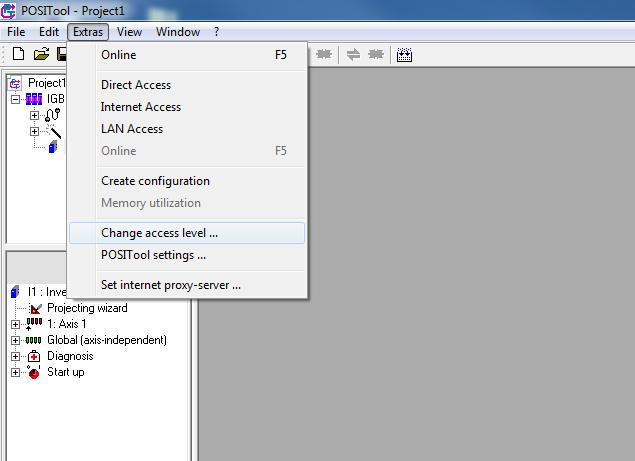Screen dimensions: 635x461
Task: Select the Start up label
Action: [x=66, y=372]
